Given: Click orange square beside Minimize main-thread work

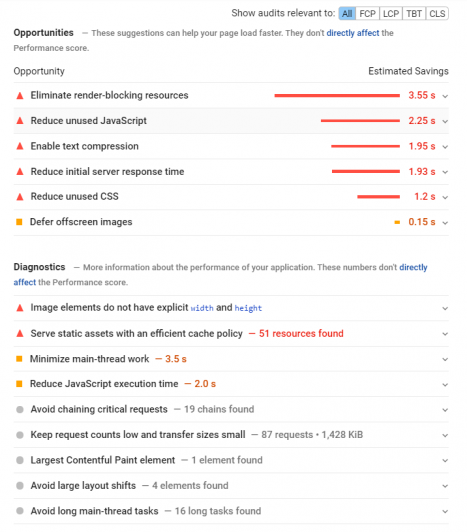Looking at the screenshot, I should click(x=19, y=359).
